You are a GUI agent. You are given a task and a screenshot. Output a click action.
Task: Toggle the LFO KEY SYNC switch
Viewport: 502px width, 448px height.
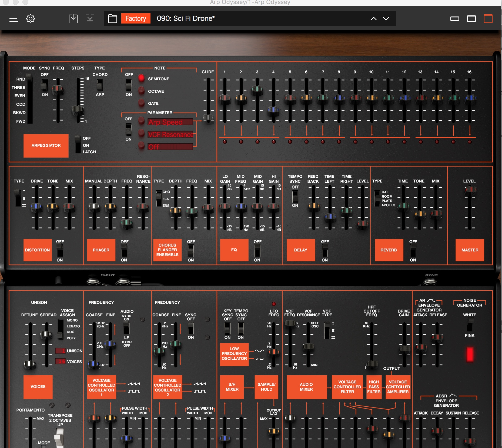tap(227, 328)
